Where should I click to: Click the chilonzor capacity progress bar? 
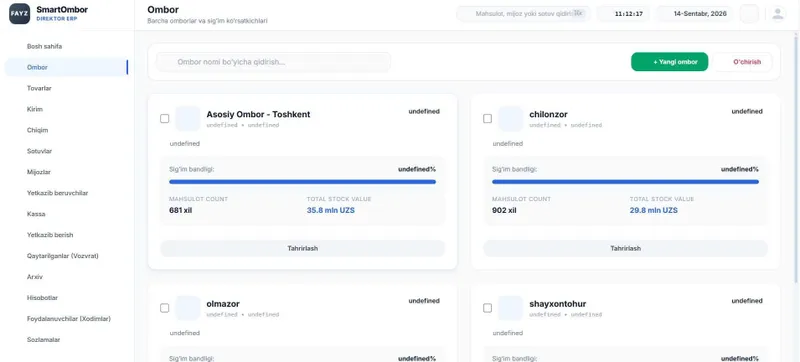coord(626,182)
